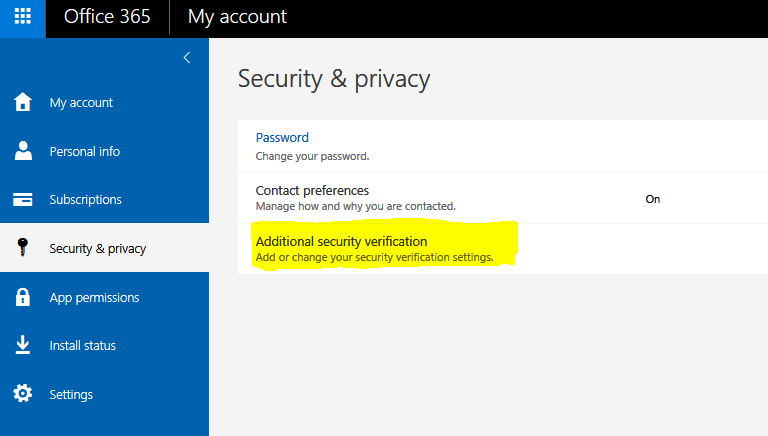Click the padlock icon for App permissions
The width and height of the screenshot is (768, 436).
click(x=22, y=297)
